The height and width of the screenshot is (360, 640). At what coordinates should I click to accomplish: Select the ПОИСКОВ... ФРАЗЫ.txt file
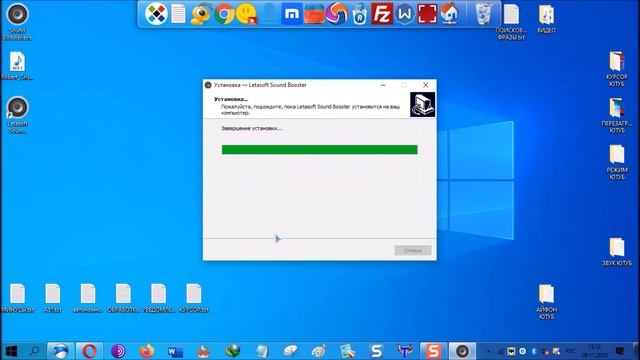[x=511, y=22]
